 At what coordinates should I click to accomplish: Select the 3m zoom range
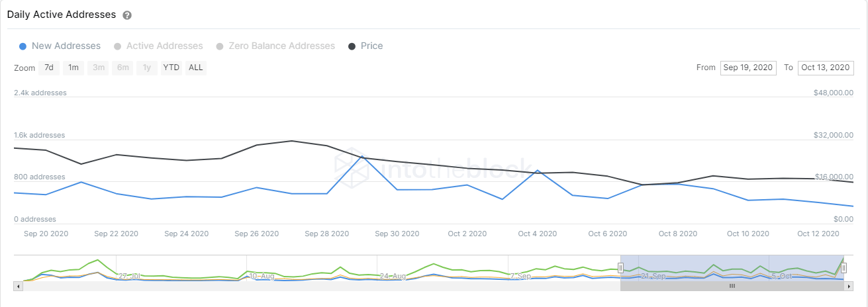pyautogui.click(x=99, y=67)
